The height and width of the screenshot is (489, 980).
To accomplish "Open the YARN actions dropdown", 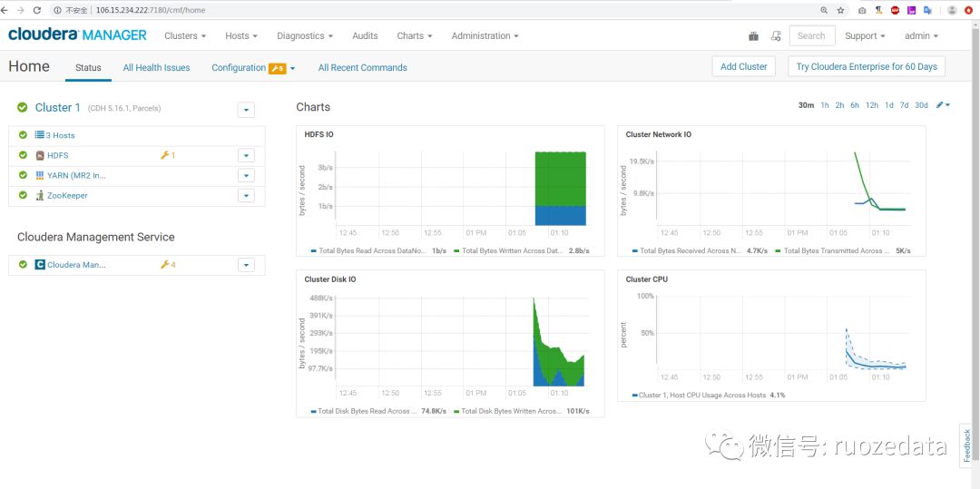I will (x=246, y=175).
